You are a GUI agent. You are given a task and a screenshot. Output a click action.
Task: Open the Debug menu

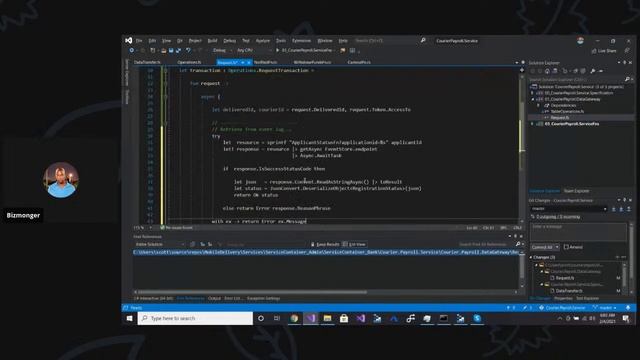229,41
